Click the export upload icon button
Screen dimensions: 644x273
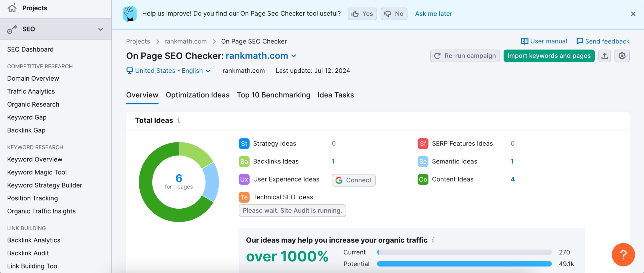click(x=605, y=56)
